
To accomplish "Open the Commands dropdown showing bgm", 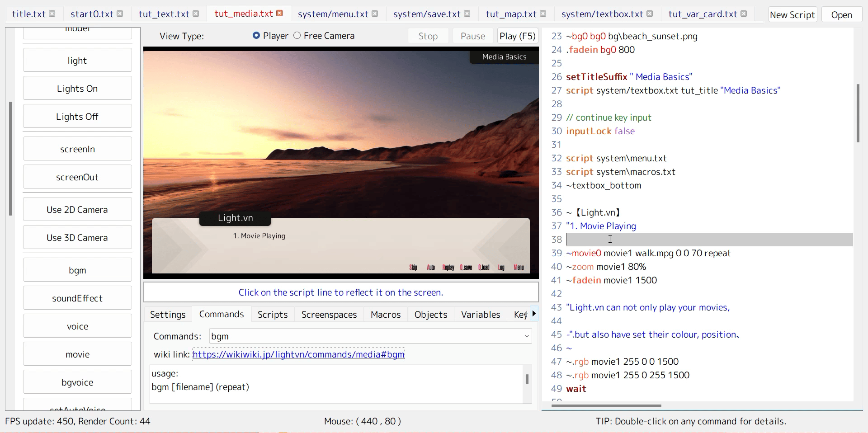I will point(370,336).
